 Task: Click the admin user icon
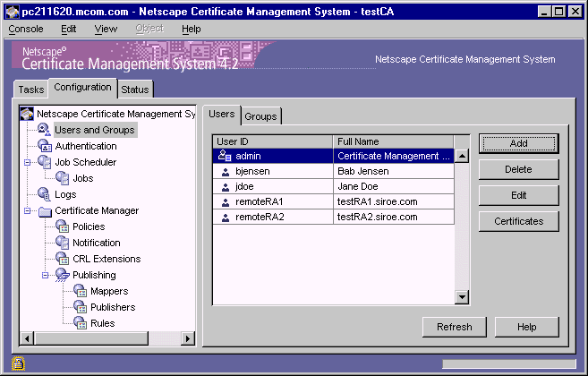coord(225,156)
